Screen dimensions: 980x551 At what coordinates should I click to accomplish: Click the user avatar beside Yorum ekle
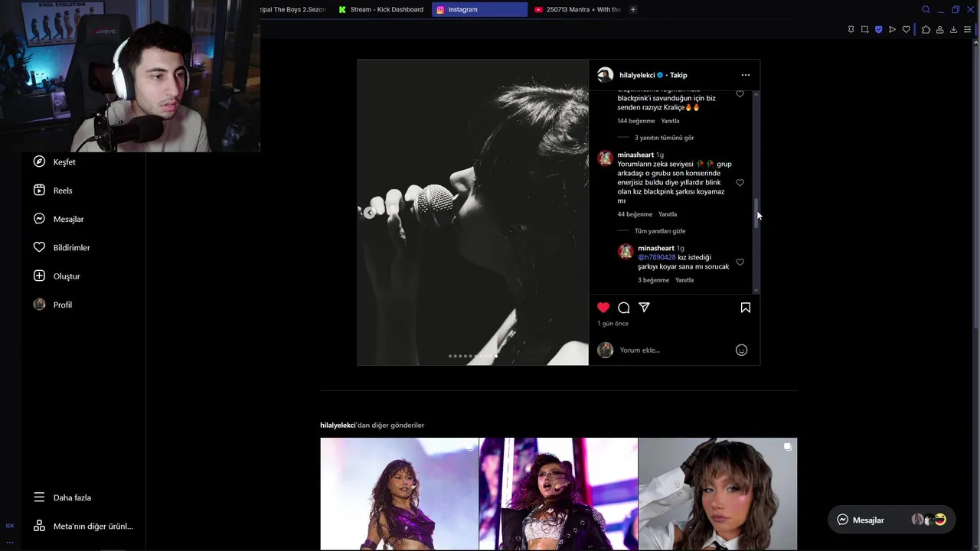tap(605, 350)
